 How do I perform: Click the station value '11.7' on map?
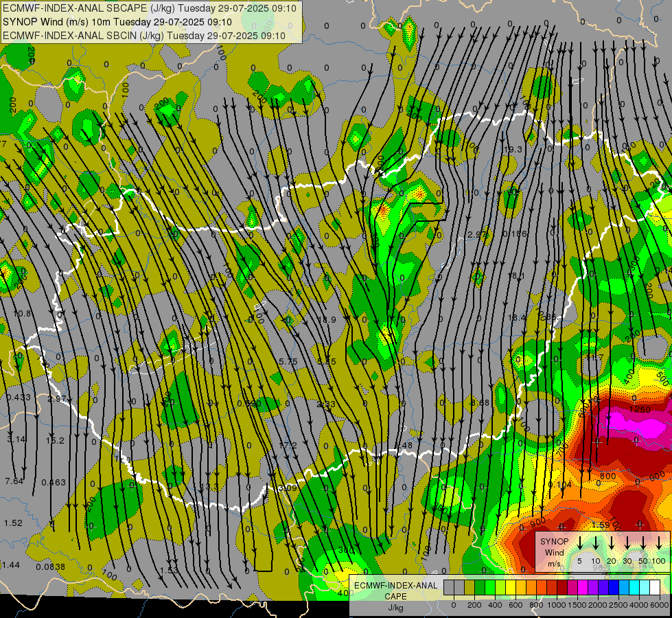594,357
